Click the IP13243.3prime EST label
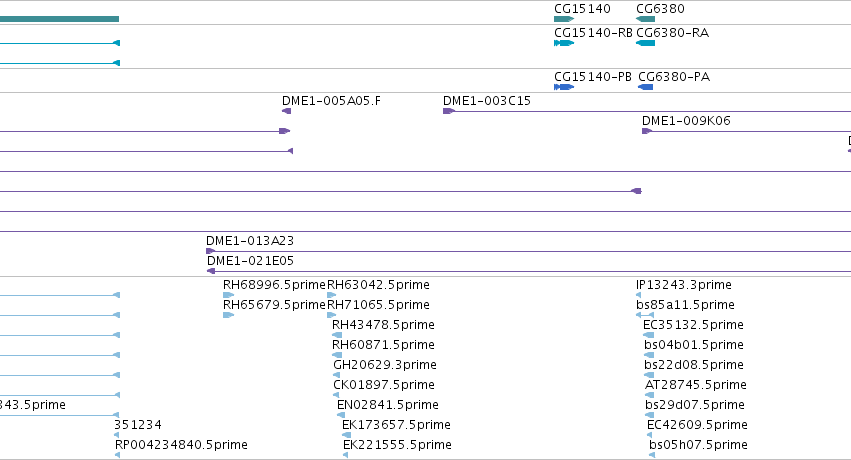The width and height of the screenshot is (851, 460). (684, 285)
